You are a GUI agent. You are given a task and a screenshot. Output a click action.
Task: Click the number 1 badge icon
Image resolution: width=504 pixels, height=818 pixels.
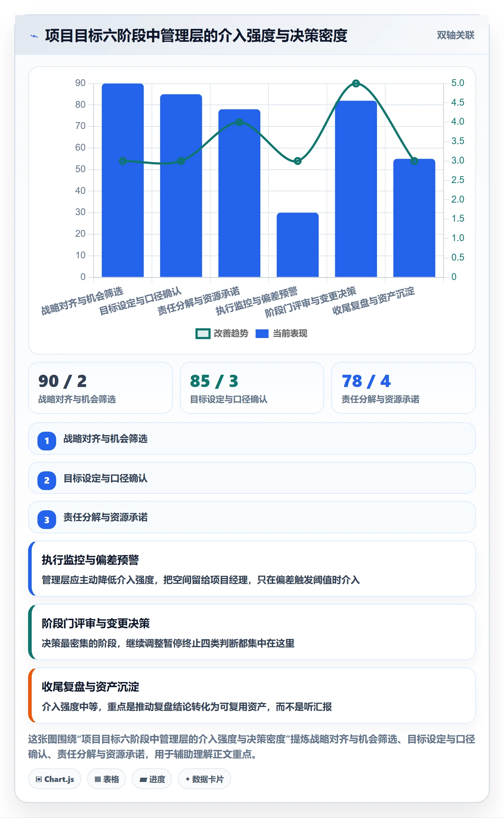coord(47,441)
